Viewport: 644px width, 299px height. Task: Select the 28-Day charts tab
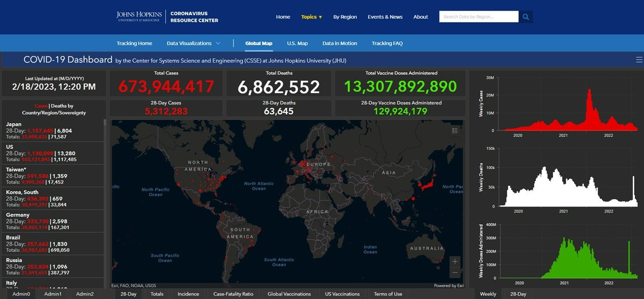(x=518, y=294)
